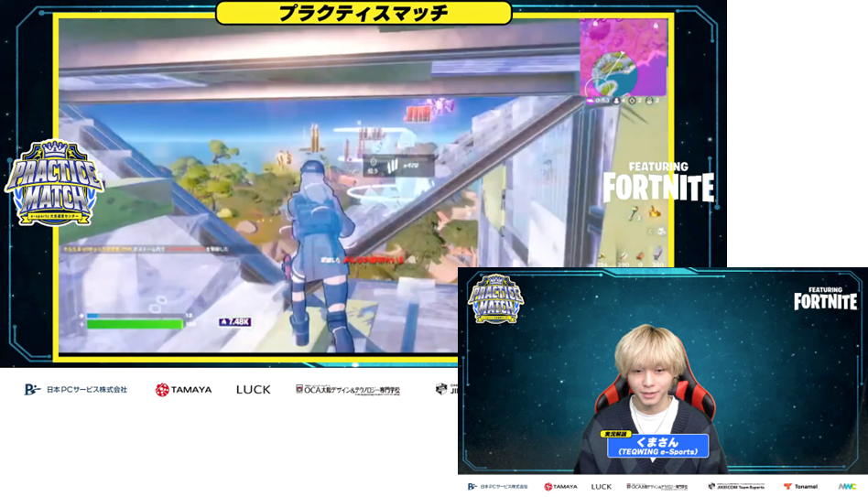Click the LUCK logo in the caster panel footer

click(602, 487)
